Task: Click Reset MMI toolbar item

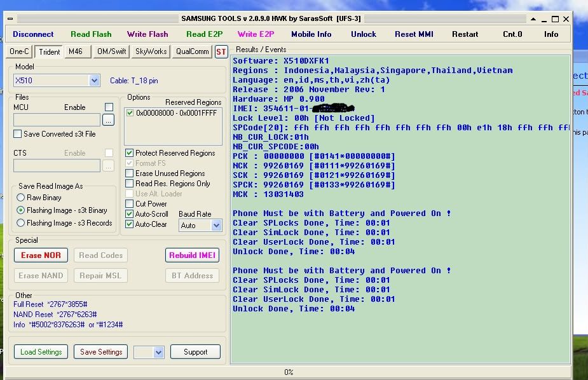Action: coord(414,34)
